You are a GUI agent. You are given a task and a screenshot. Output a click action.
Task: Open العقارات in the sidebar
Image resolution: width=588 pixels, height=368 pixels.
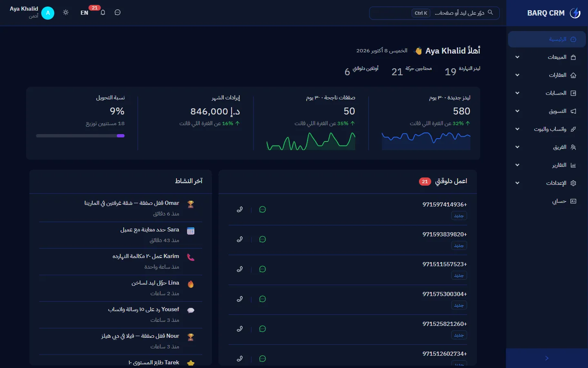tap(547, 75)
